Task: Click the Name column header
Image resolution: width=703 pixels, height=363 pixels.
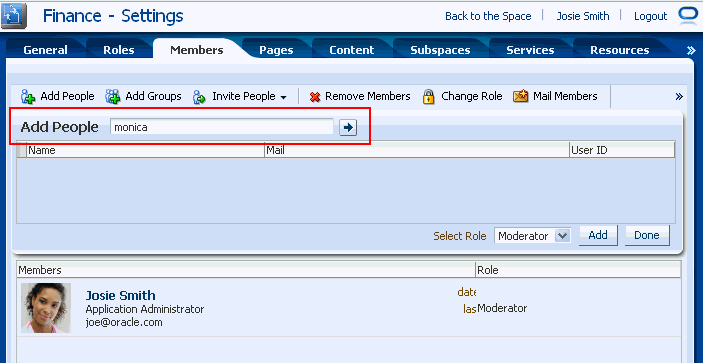Action: [146, 151]
